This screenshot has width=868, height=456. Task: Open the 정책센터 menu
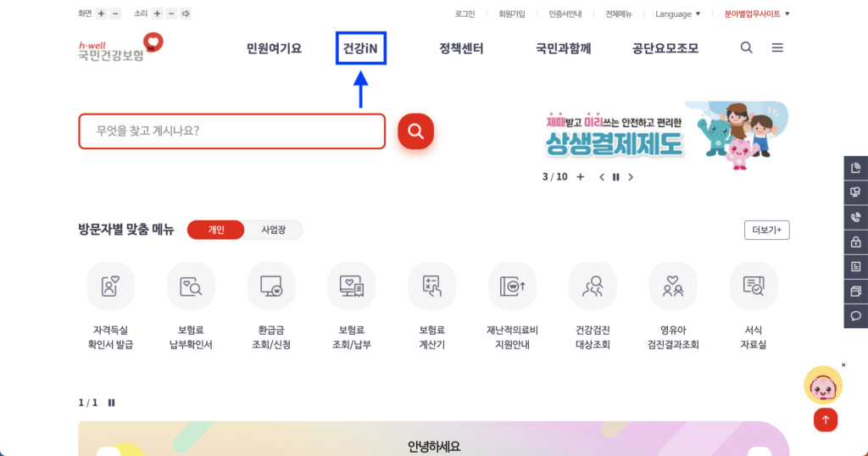click(x=461, y=48)
